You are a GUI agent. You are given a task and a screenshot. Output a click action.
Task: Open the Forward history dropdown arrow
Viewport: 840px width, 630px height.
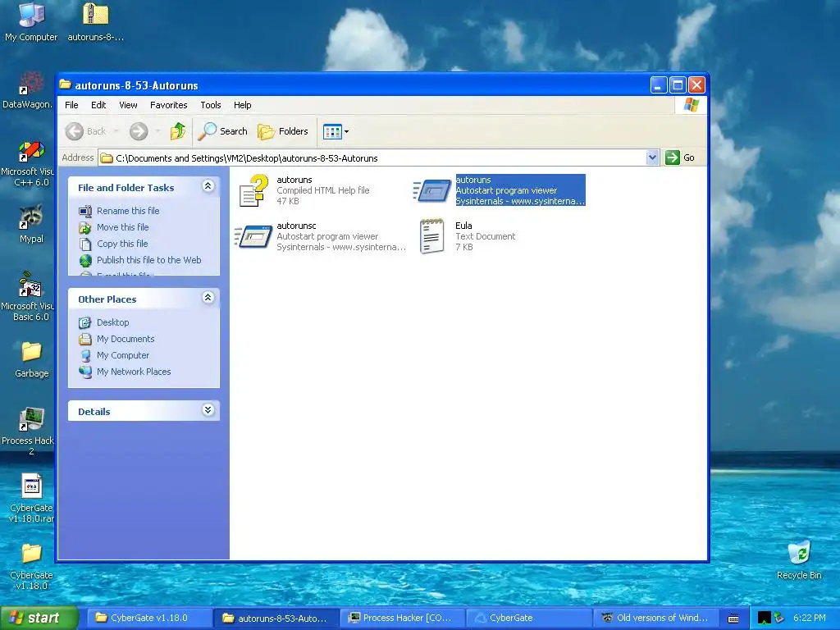pos(157,131)
